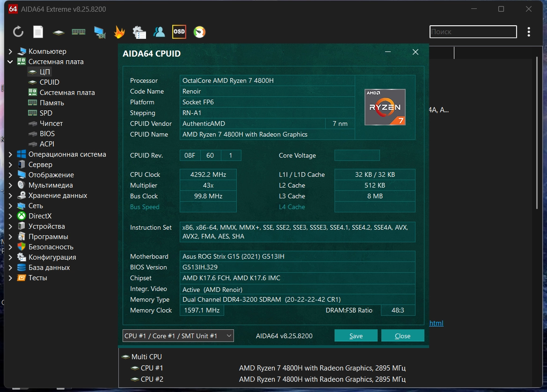Open the three-dot options menu

pos(529,32)
